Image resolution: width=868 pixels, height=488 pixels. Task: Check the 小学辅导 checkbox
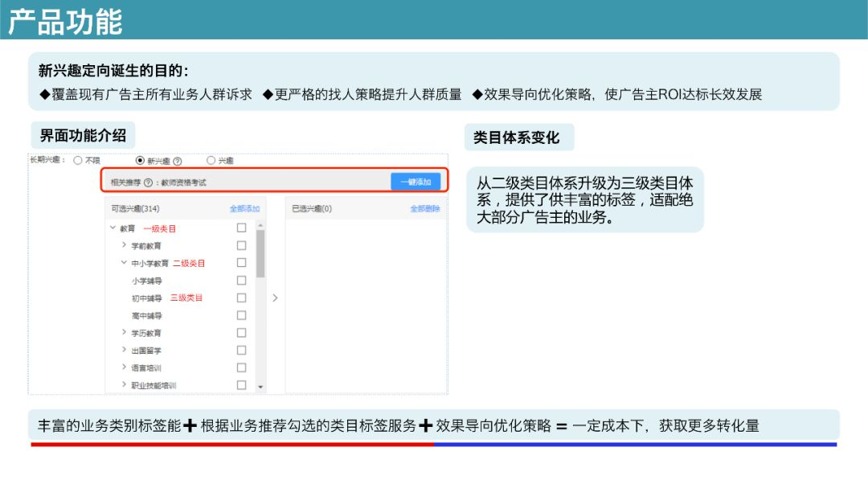241,281
